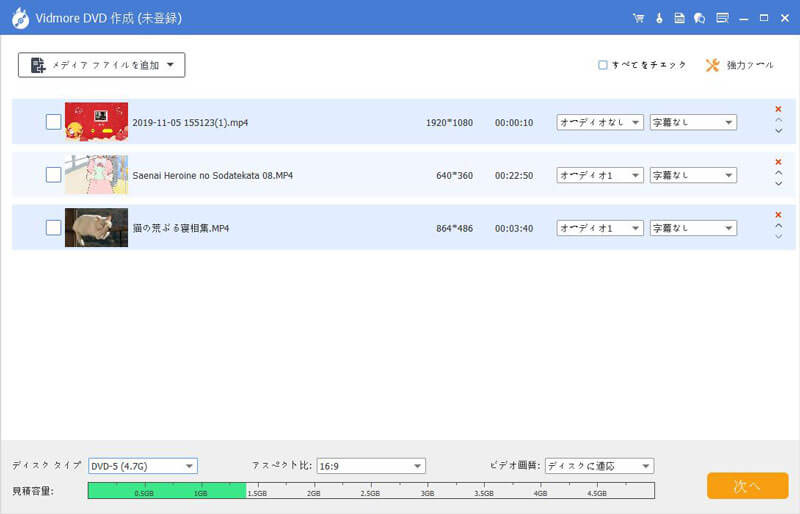800x514 pixels.
Task: Open the shopping cart purchase icon
Action: point(638,18)
